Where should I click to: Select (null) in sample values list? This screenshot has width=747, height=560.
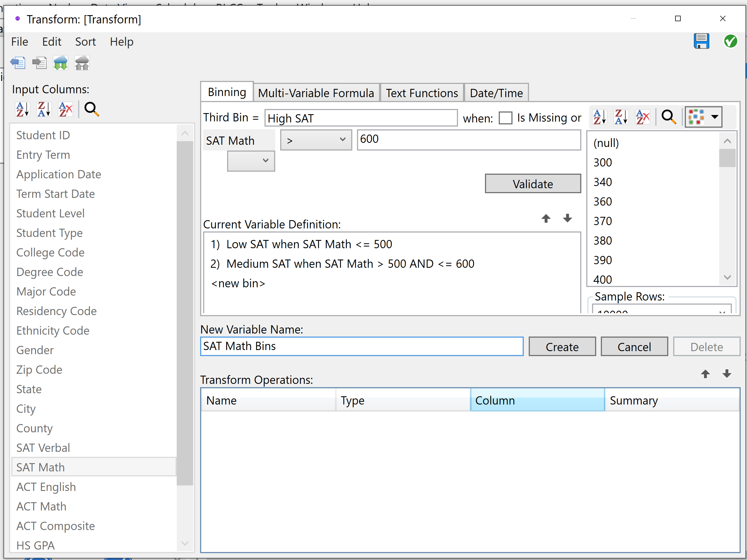tap(654, 143)
